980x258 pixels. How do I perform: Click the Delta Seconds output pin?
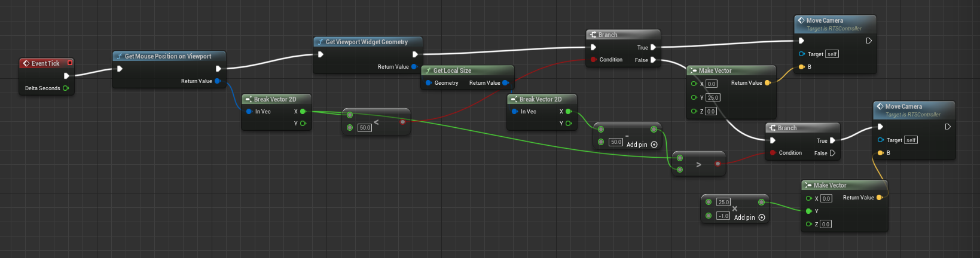tap(66, 88)
